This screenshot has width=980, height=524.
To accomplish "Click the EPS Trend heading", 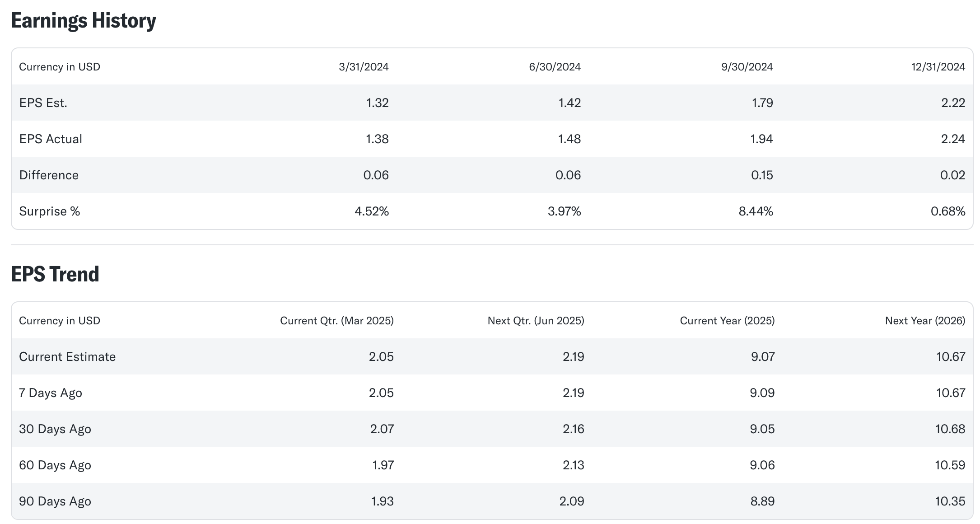I will point(55,274).
